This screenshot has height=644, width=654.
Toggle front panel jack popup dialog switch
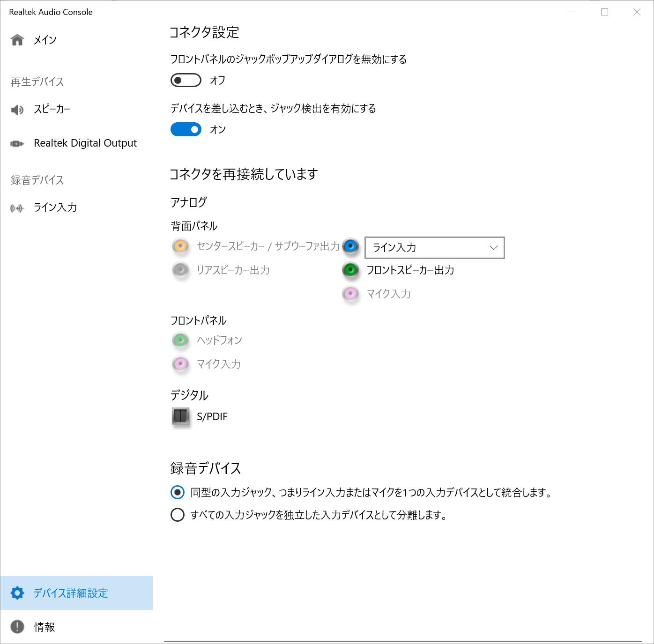click(186, 81)
